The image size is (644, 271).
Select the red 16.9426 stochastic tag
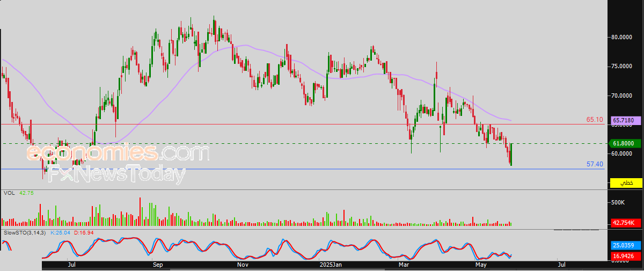(x=626, y=256)
